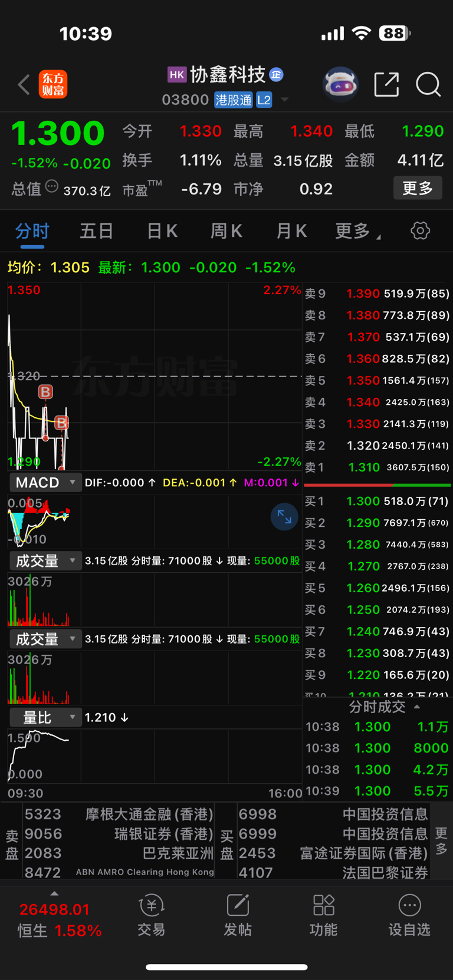Open the 量比 indicator dropdown
453x980 pixels.
(x=45, y=717)
